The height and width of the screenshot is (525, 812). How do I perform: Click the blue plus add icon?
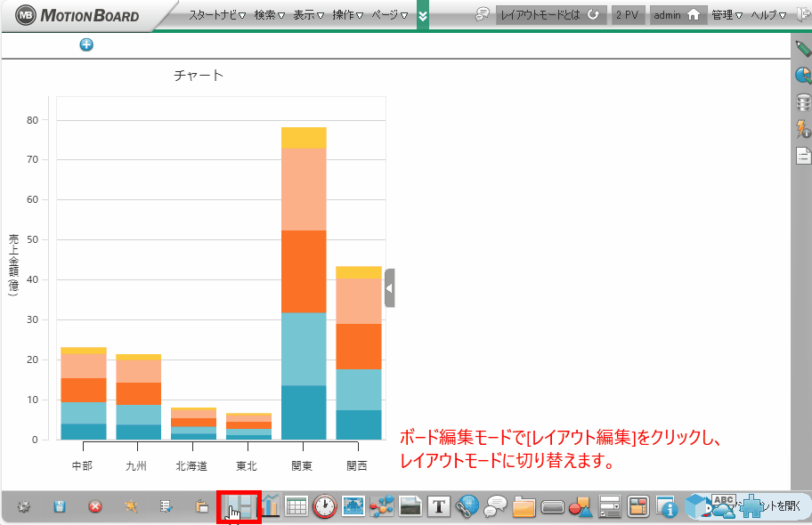tap(86, 45)
